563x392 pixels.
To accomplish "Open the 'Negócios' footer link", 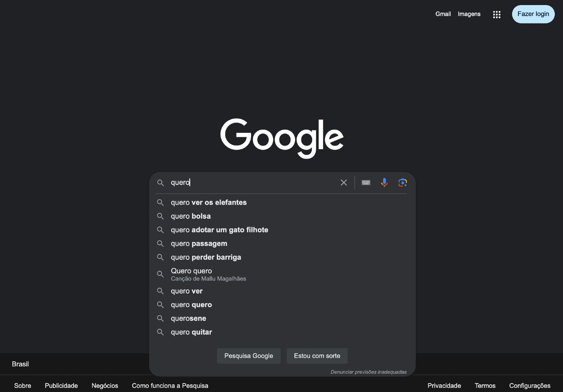I will [x=105, y=386].
